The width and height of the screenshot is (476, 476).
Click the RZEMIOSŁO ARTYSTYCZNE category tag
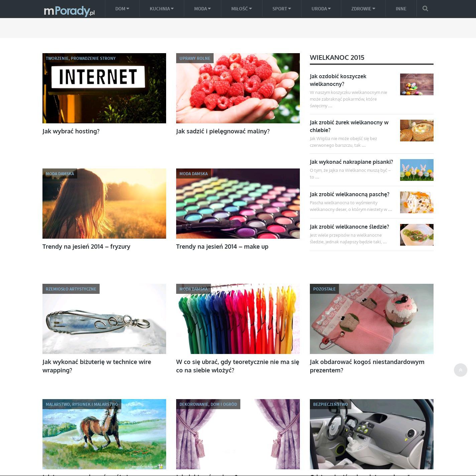click(x=71, y=289)
